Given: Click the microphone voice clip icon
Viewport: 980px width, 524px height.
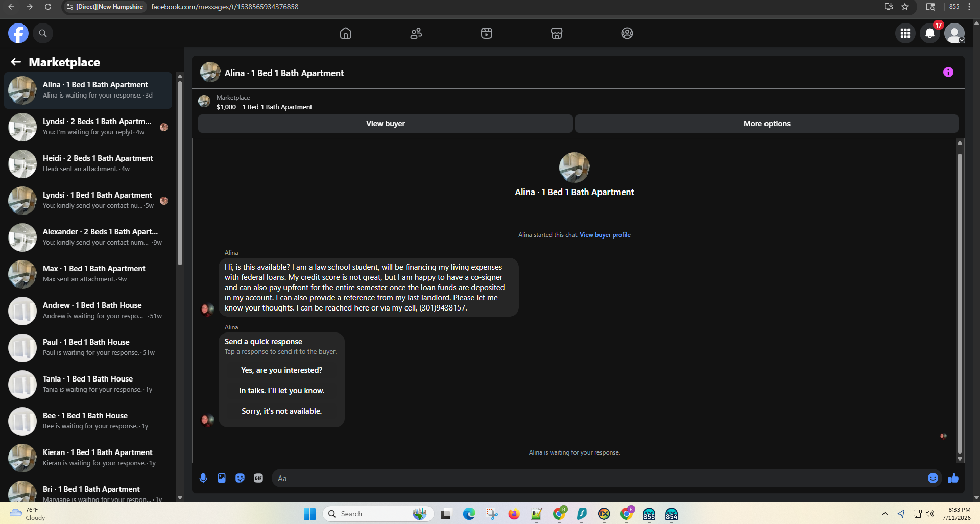Looking at the screenshot, I should [x=203, y=478].
